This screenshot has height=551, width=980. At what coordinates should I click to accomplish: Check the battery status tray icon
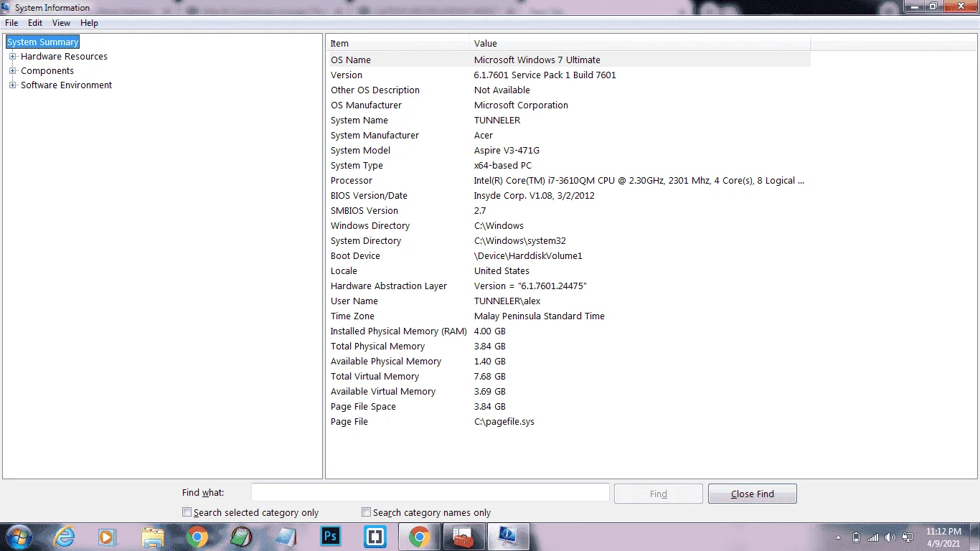[856, 537]
